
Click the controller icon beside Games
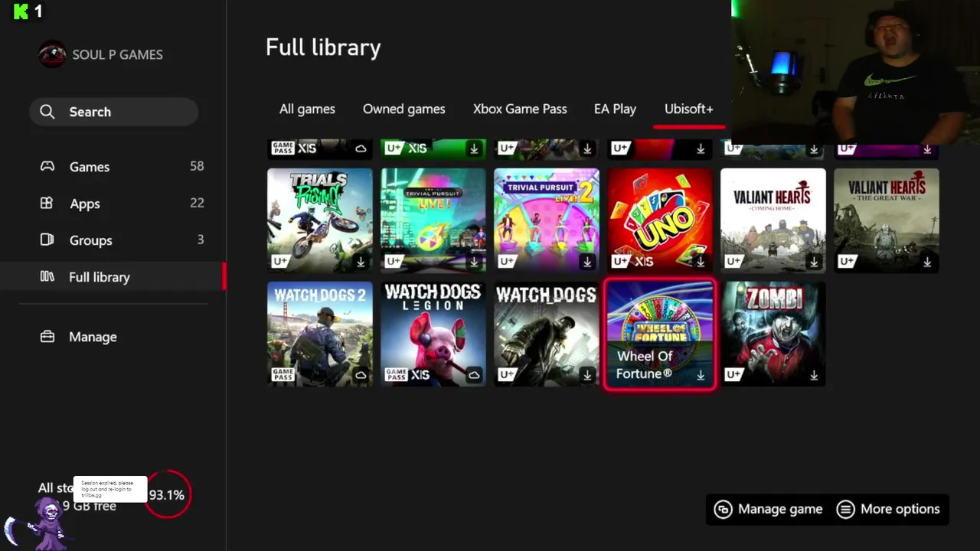coord(47,166)
